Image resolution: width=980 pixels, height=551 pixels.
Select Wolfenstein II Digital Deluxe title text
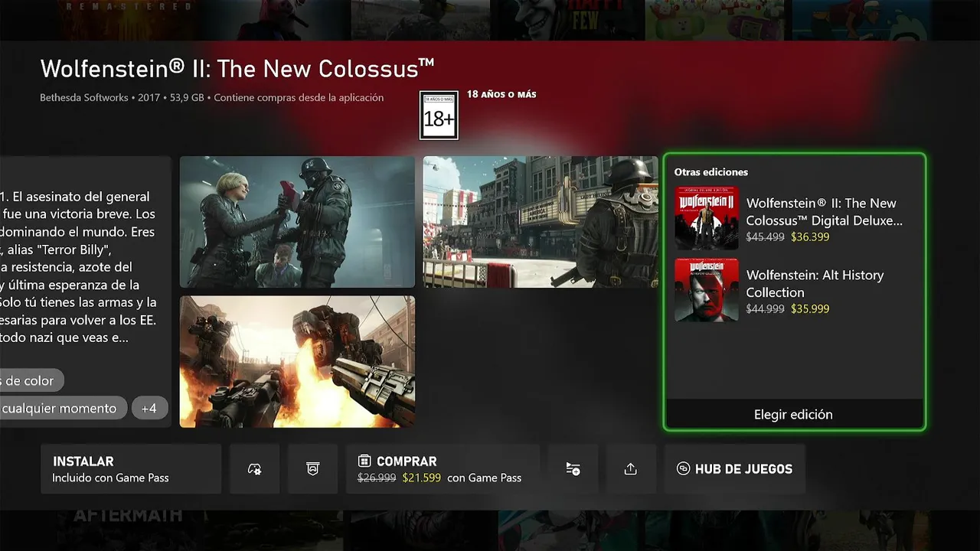tap(825, 212)
